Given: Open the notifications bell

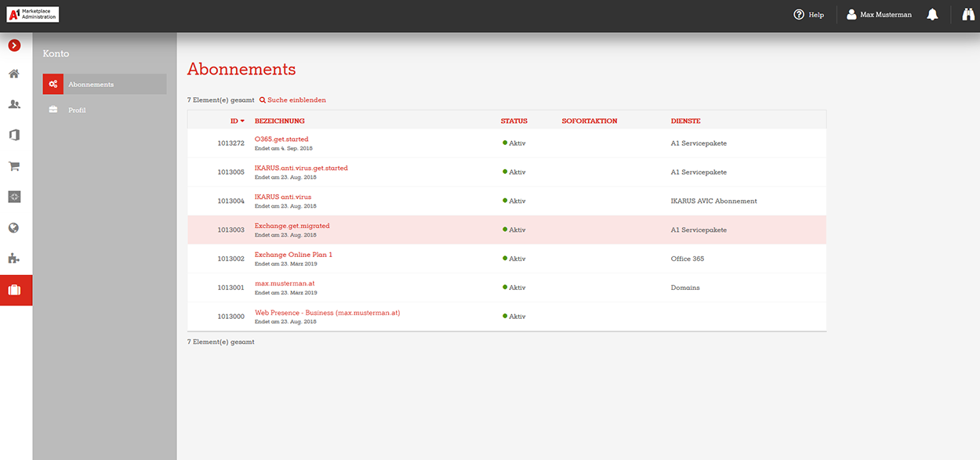Looking at the screenshot, I should pyautogui.click(x=932, y=14).
